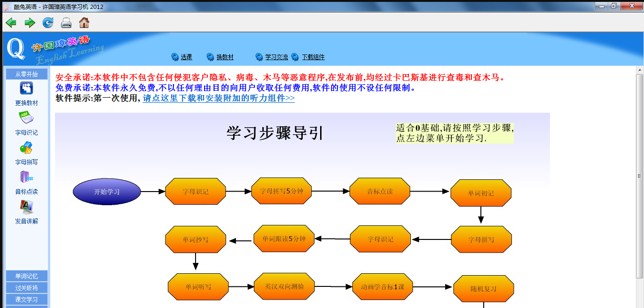
Task: Switch to the 过关斩将 section
Action: point(26,288)
